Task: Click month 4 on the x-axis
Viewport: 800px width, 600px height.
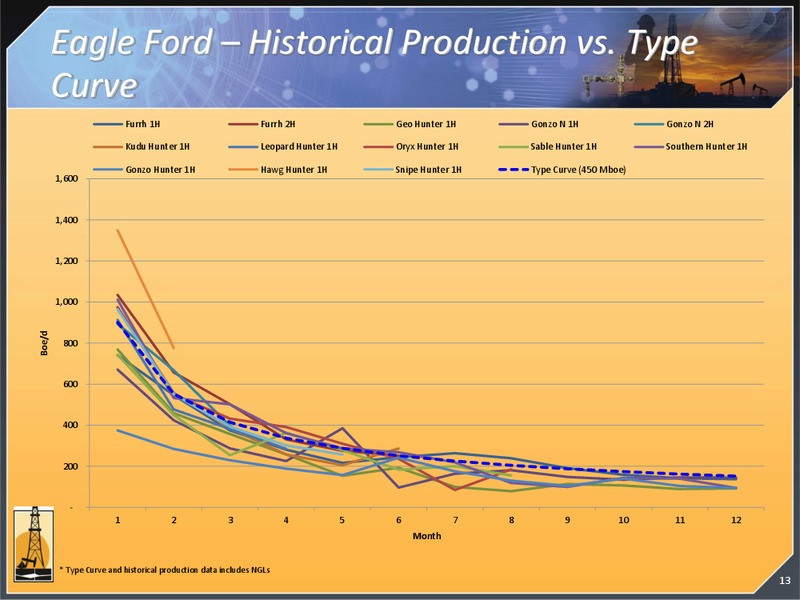Action: pyautogui.click(x=286, y=520)
